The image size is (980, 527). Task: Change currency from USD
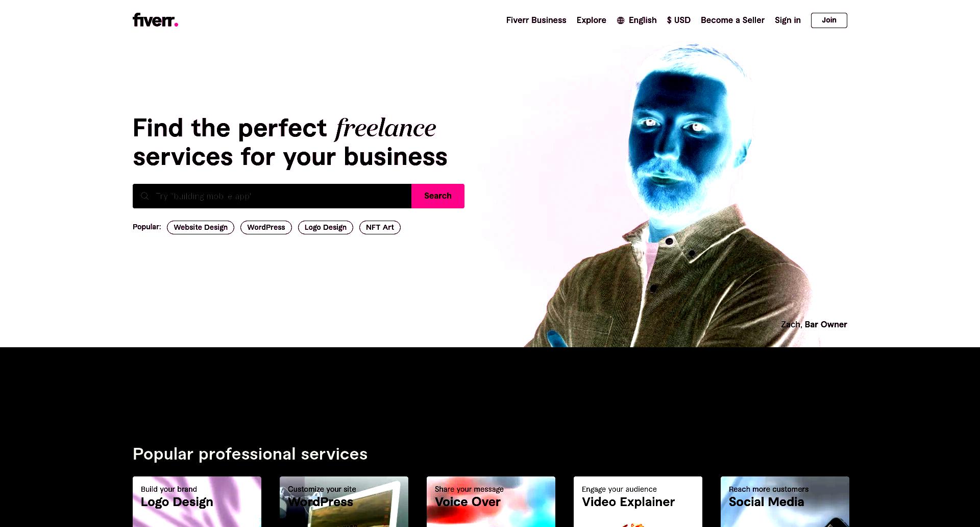point(678,20)
